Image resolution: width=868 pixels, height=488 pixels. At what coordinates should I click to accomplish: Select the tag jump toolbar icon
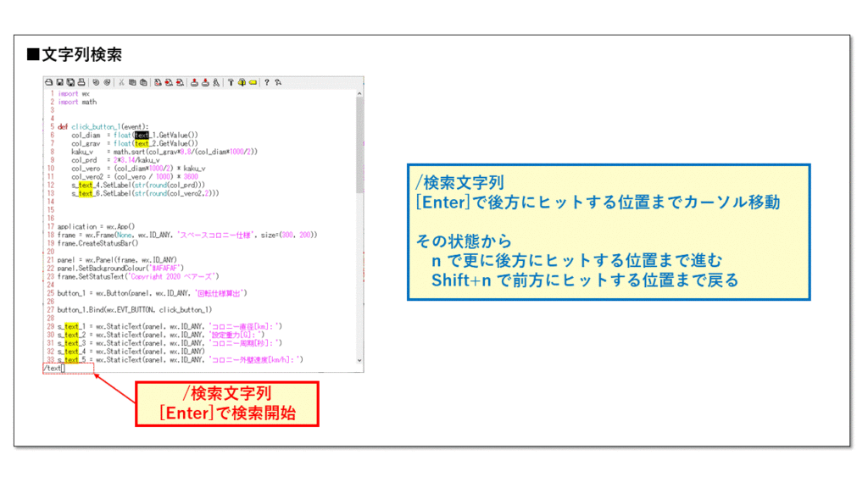click(215, 81)
